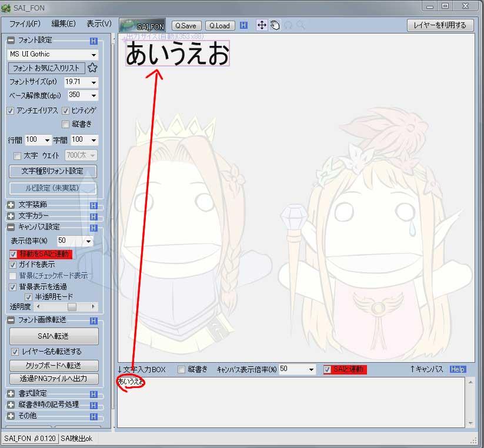
Task: Open help H for その他 section
Action: [x=94, y=417]
